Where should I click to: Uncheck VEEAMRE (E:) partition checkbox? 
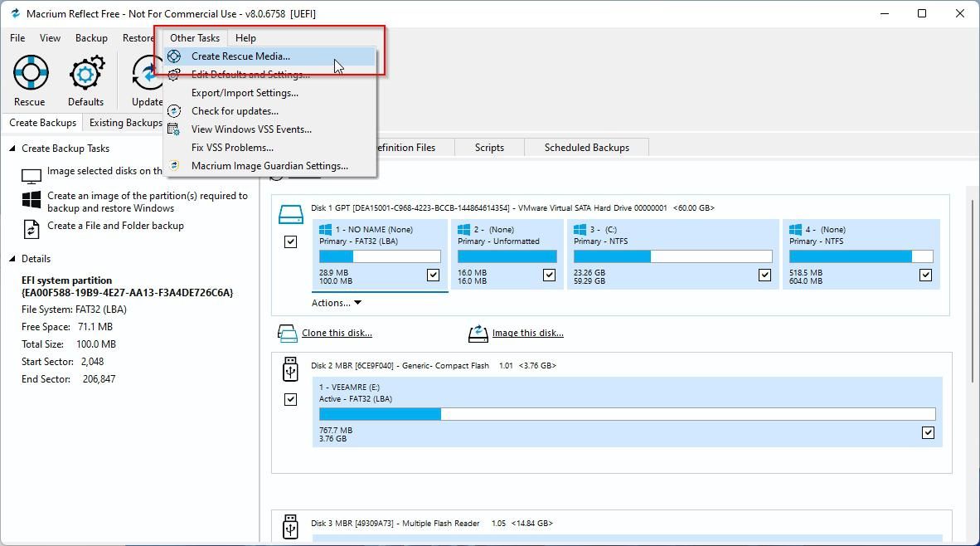928,433
